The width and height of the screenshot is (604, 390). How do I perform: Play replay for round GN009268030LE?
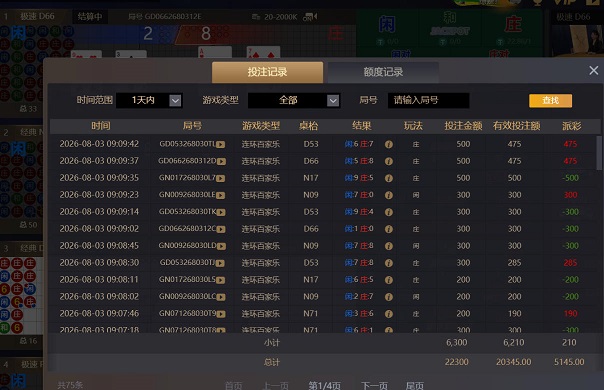221,195
